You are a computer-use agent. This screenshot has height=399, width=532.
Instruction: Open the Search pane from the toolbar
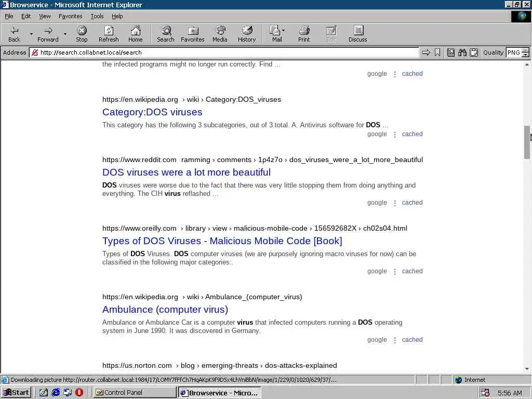166,34
